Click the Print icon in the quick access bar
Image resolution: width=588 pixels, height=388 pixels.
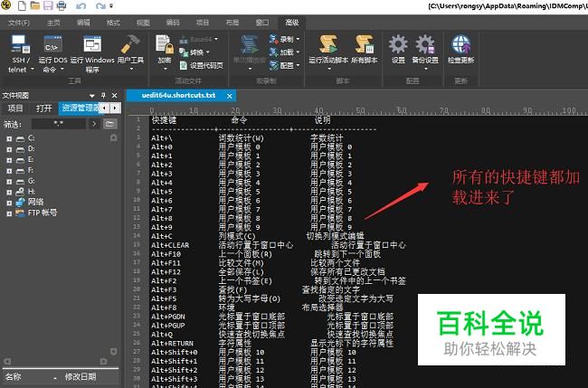tap(62, 5)
